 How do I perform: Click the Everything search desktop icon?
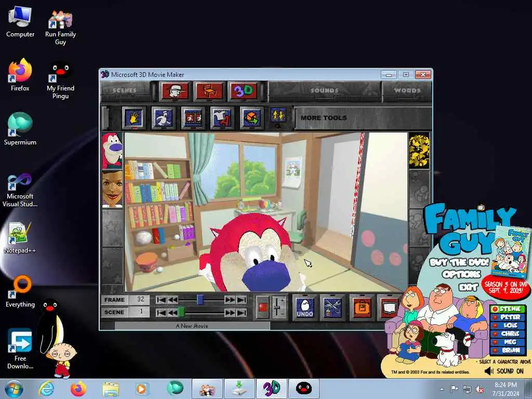tap(20, 292)
